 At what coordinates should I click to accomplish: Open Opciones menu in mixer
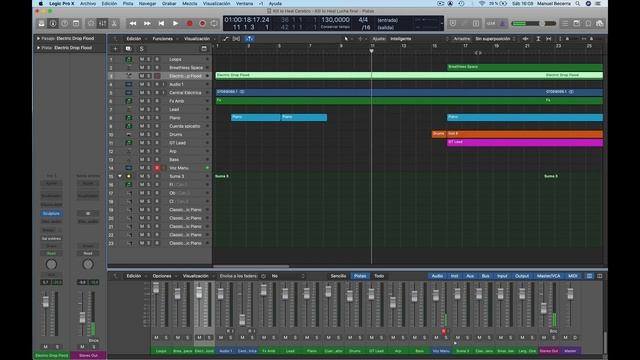click(162, 276)
